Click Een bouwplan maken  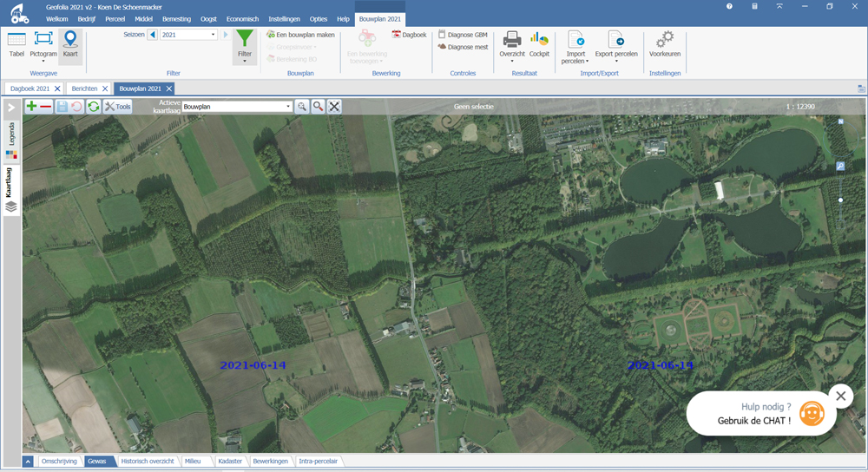300,35
